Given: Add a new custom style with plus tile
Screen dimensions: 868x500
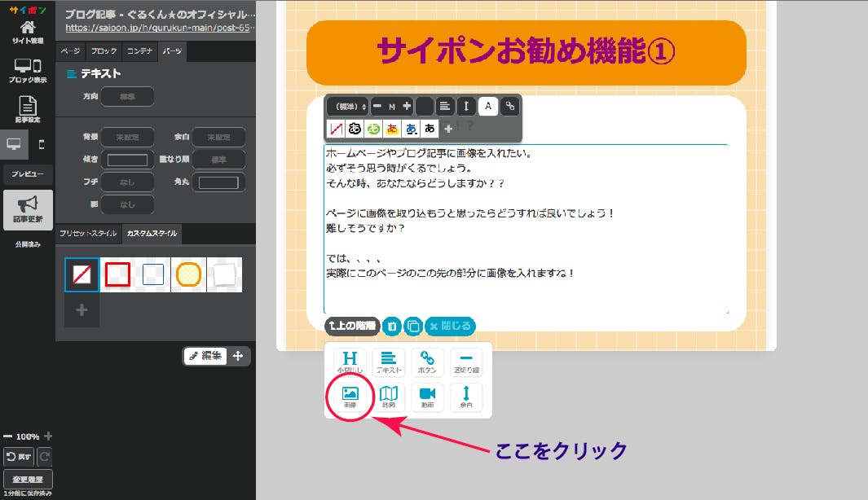Looking at the screenshot, I should (x=82, y=310).
